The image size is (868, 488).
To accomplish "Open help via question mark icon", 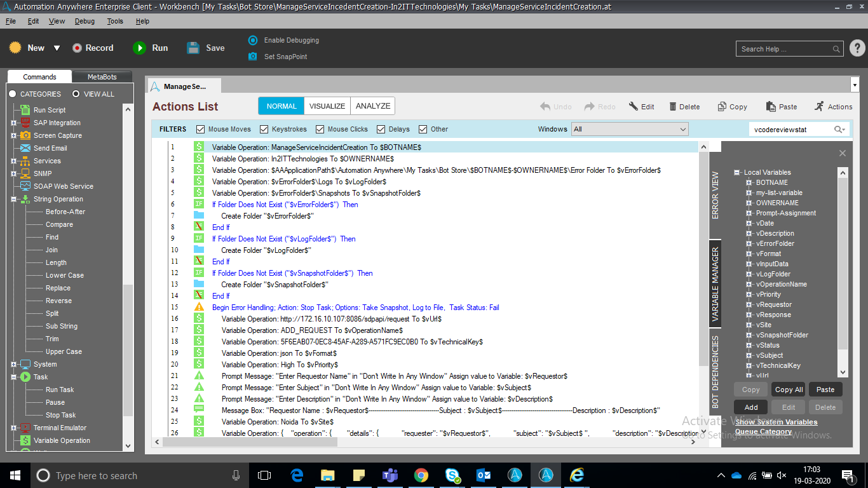I will coord(857,48).
